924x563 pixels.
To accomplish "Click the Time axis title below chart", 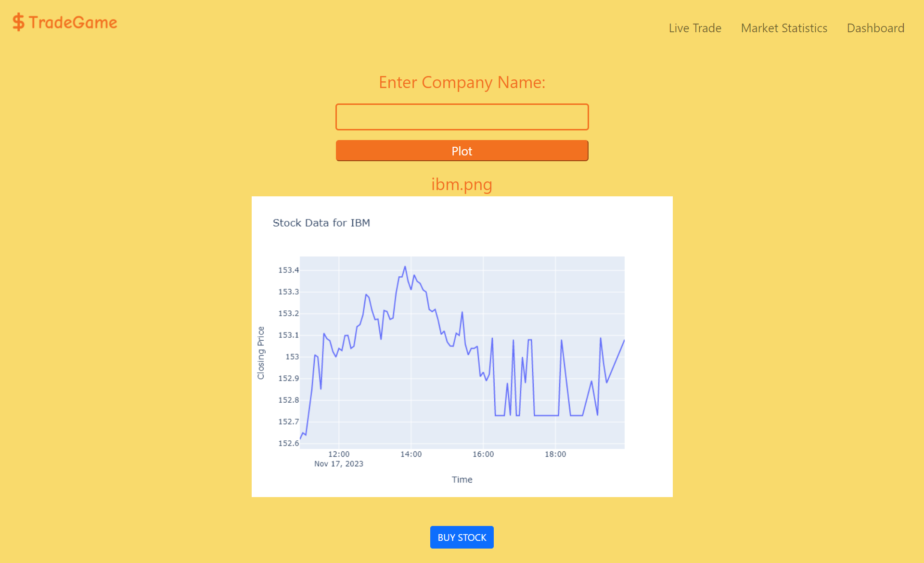I will pyautogui.click(x=462, y=479).
